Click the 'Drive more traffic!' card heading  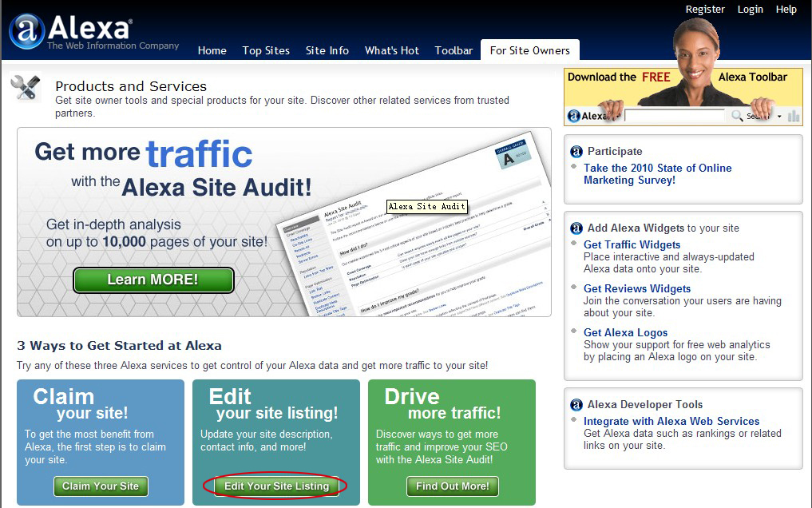point(442,404)
